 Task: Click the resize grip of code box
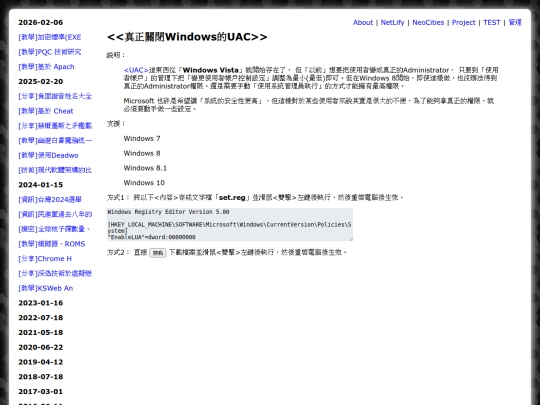(351, 239)
